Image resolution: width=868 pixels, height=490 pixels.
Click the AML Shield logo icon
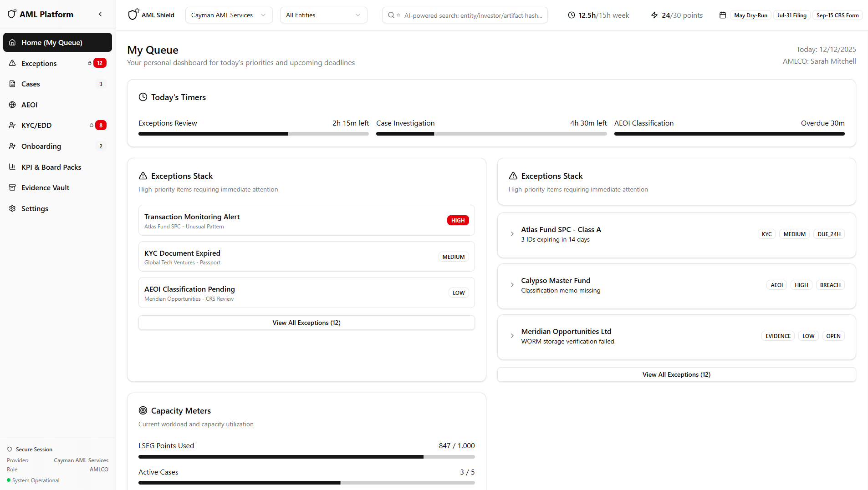point(133,14)
